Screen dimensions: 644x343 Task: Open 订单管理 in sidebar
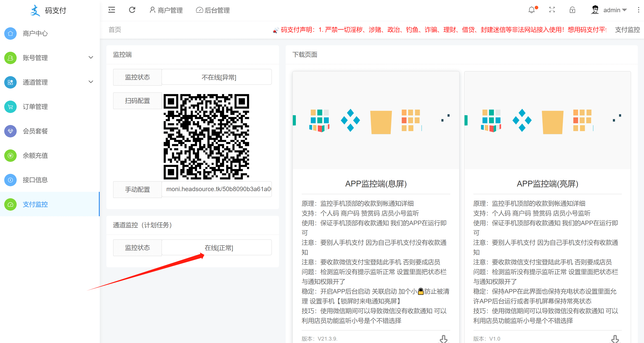(50, 107)
